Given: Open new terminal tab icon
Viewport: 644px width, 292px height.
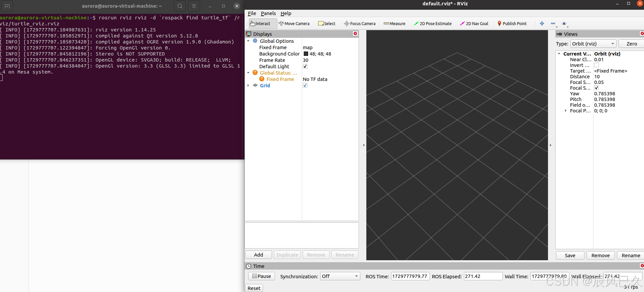Looking at the screenshot, I should coord(7,6).
